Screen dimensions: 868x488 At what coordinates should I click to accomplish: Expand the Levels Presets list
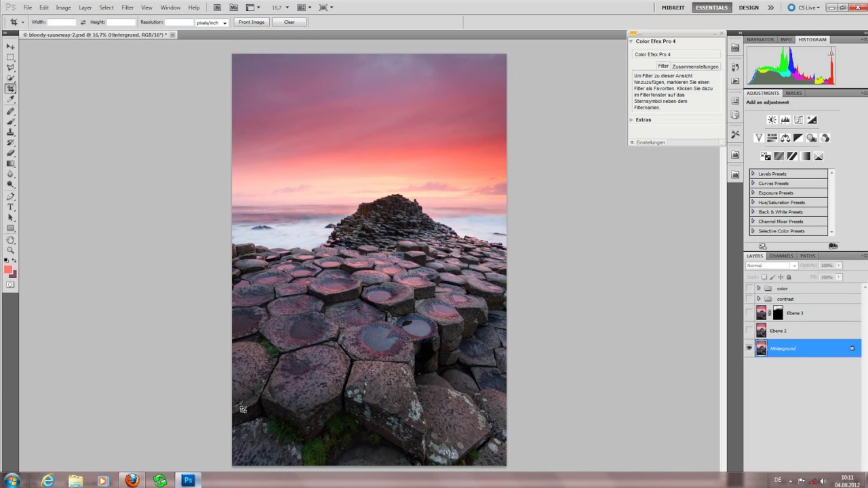point(753,174)
